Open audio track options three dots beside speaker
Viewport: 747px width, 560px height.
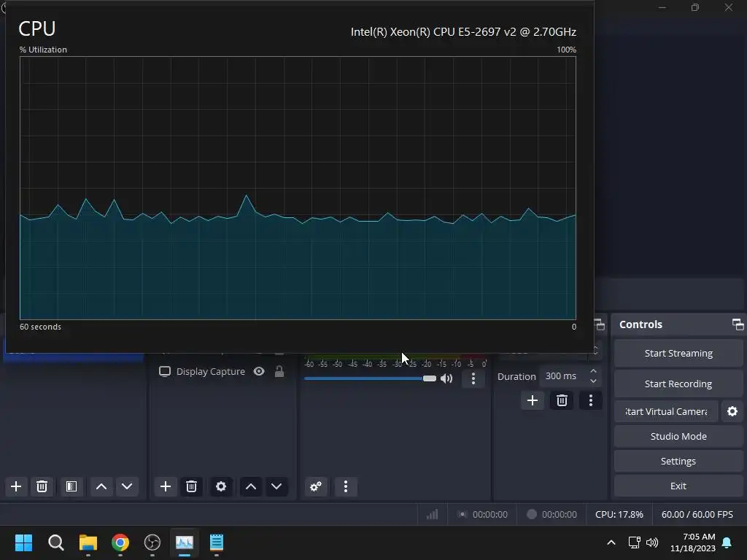[473, 378]
